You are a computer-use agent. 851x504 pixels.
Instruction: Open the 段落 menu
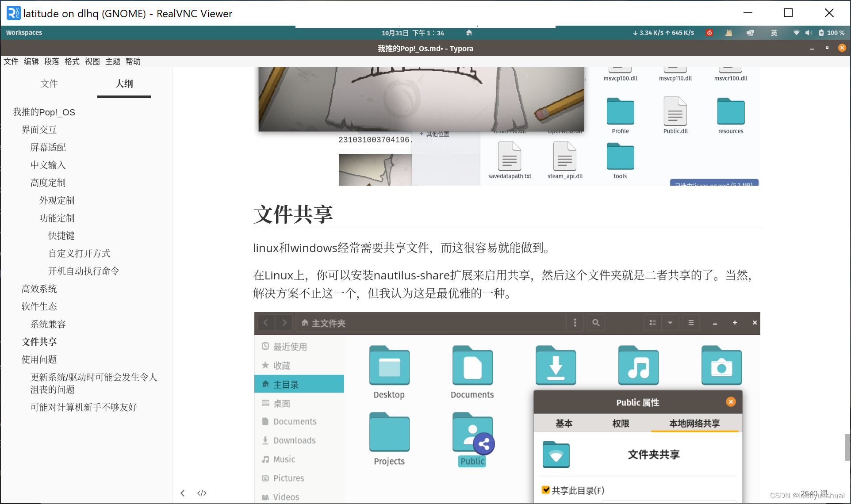pos(52,61)
